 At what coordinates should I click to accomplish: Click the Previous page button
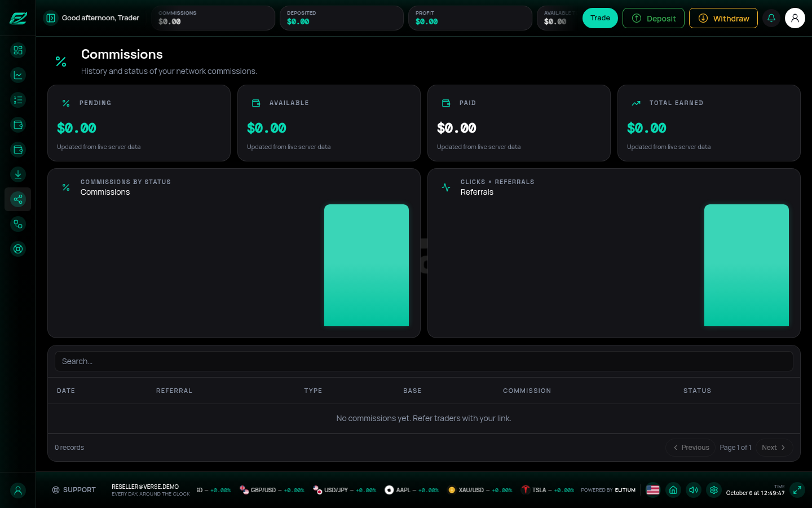click(x=691, y=448)
